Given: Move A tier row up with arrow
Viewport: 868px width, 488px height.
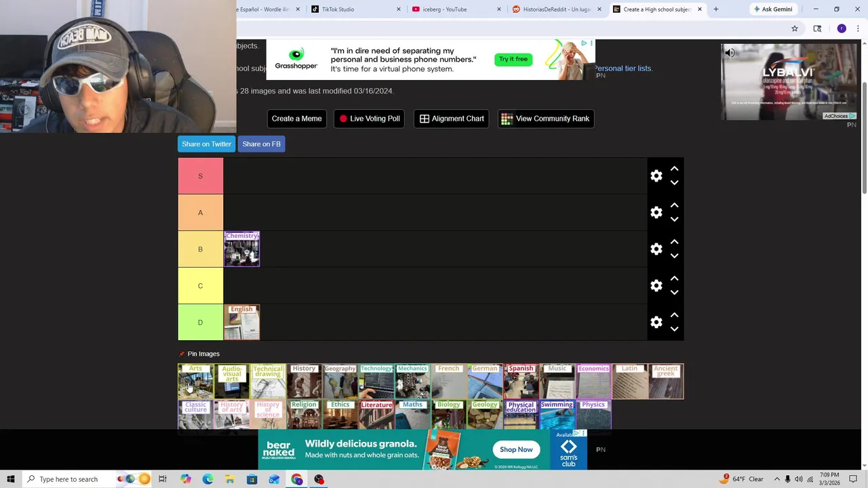Looking at the screenshot, I should point(674,205).
